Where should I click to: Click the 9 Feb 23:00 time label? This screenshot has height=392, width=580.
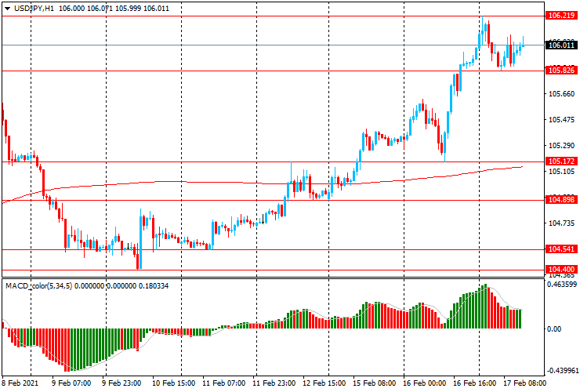click(x=121, y=383)
